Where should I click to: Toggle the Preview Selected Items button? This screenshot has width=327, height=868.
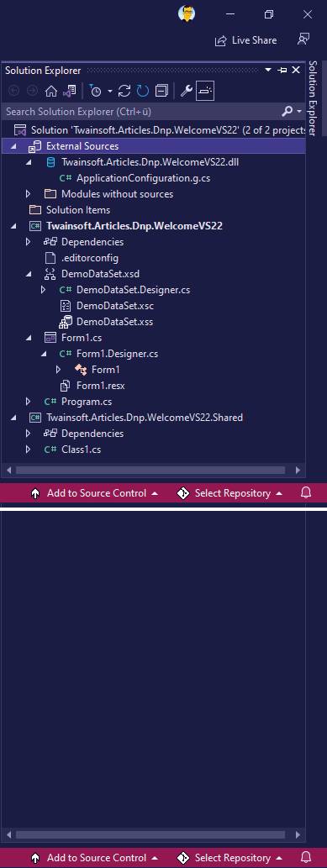(205, 91)
